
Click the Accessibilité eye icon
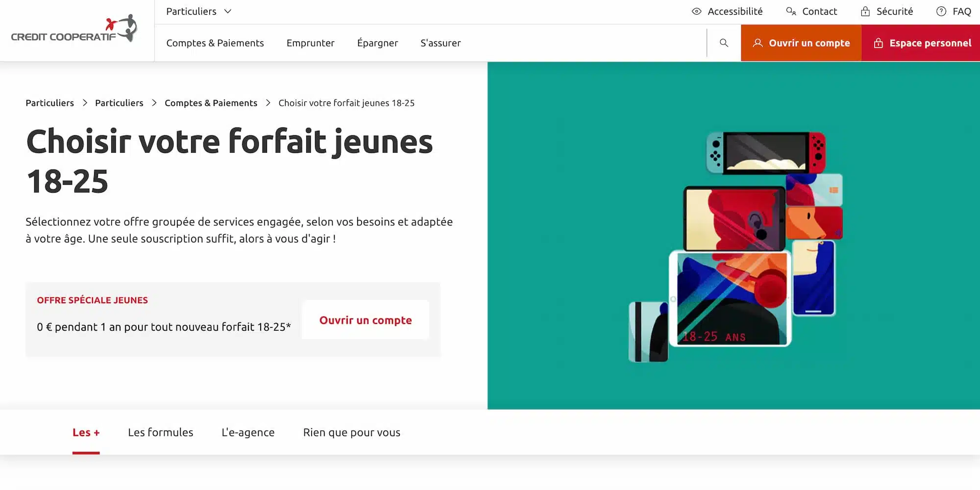tap(696, 11)
